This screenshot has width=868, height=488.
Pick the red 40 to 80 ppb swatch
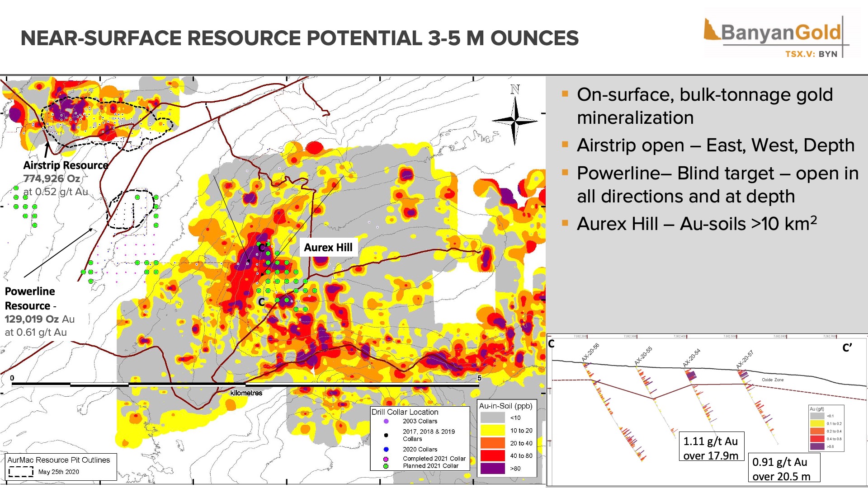[492, 456]
